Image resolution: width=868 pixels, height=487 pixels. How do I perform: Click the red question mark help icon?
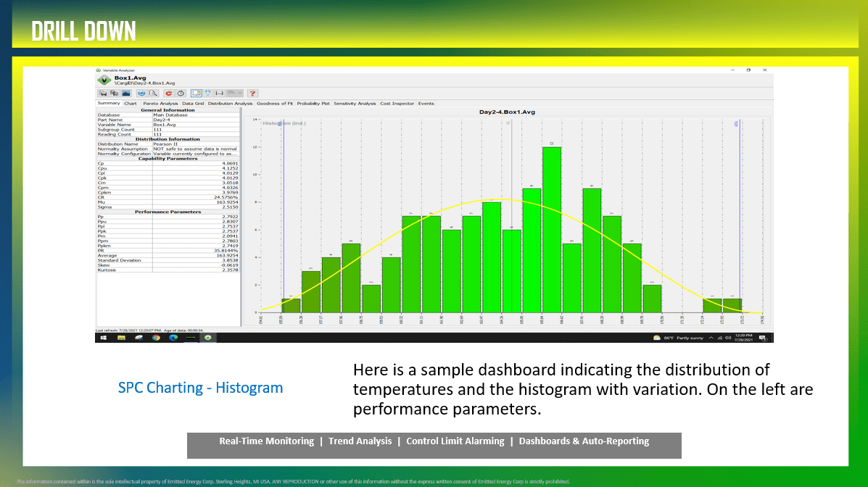pyautogui.click(x=252, y=93)
